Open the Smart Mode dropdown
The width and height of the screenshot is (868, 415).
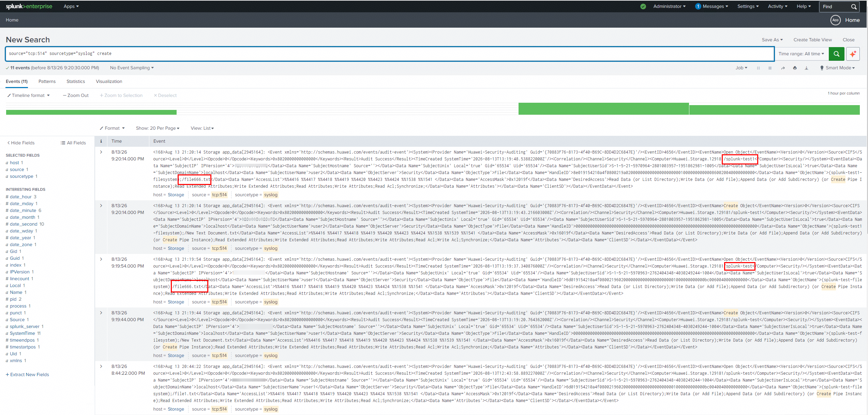tap(837, 68)
